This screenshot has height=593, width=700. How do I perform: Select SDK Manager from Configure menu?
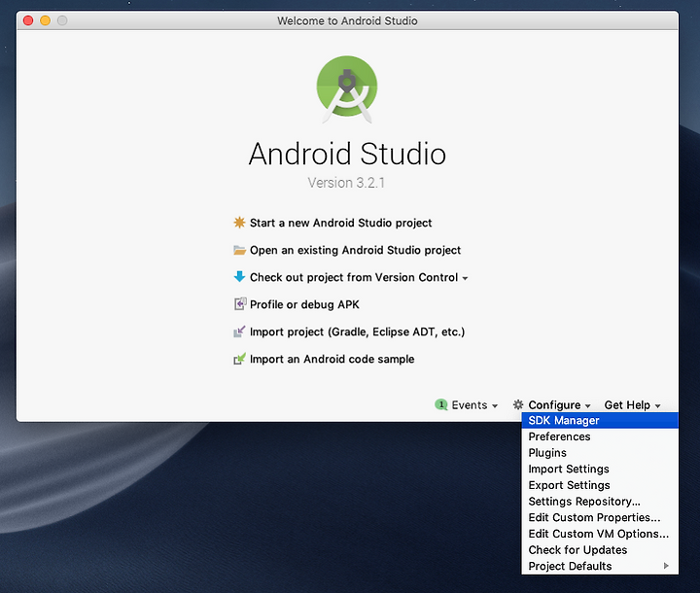point(600,420)
